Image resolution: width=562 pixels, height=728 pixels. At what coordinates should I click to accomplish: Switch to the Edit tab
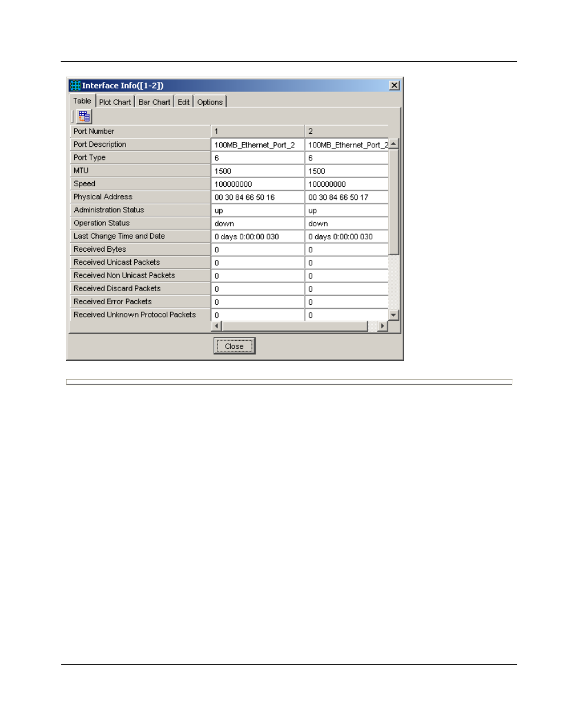184,102
